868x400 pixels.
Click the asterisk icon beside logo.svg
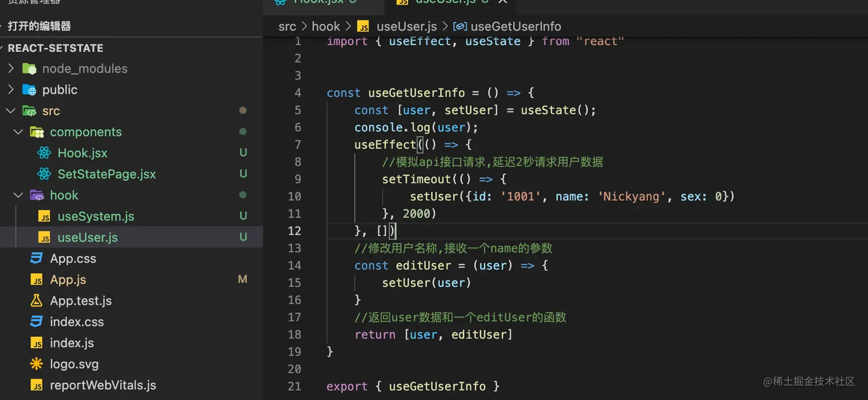pyautogui.click(x=37, y=364)
